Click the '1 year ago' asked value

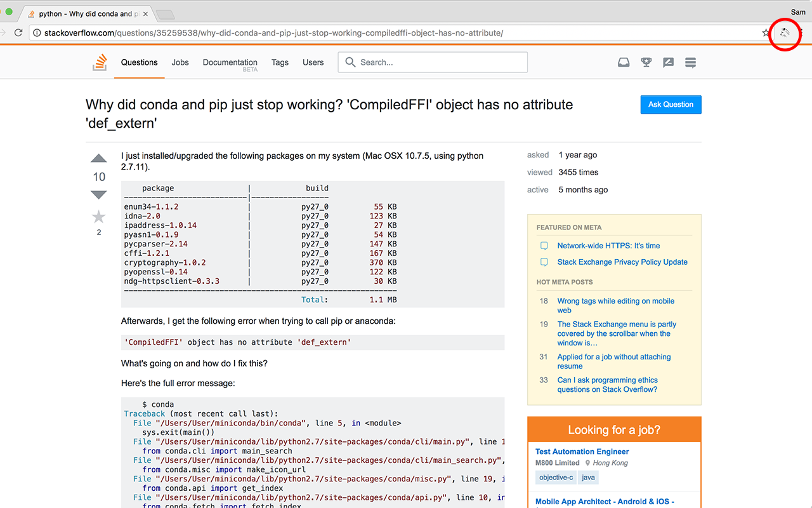(577, 155)
